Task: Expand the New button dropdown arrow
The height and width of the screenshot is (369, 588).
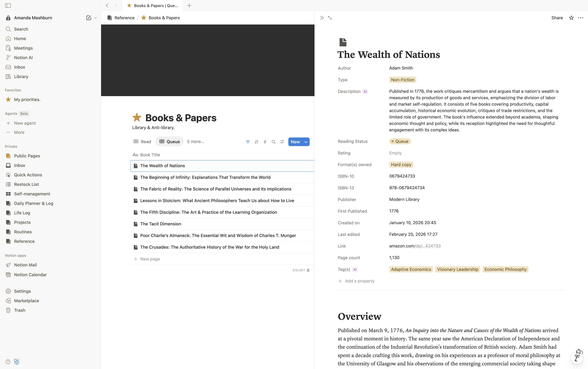Action: tap(306, 142)
